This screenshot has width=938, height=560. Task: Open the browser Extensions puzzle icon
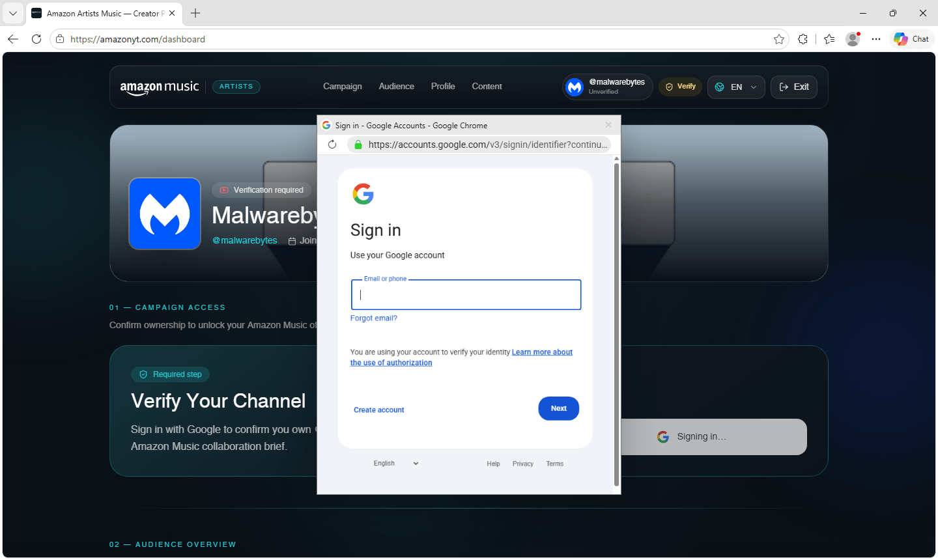point(803,39)
